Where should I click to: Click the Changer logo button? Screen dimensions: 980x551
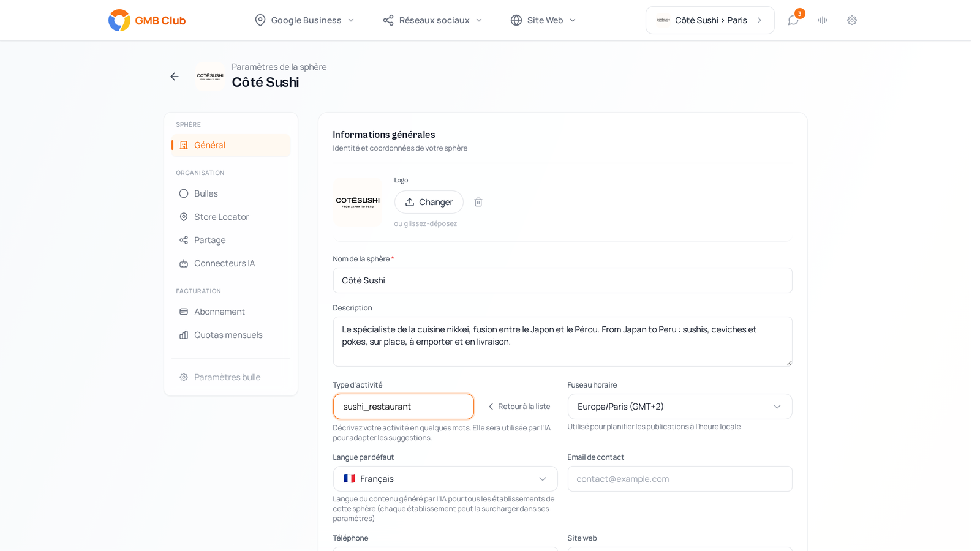(429, 202)
